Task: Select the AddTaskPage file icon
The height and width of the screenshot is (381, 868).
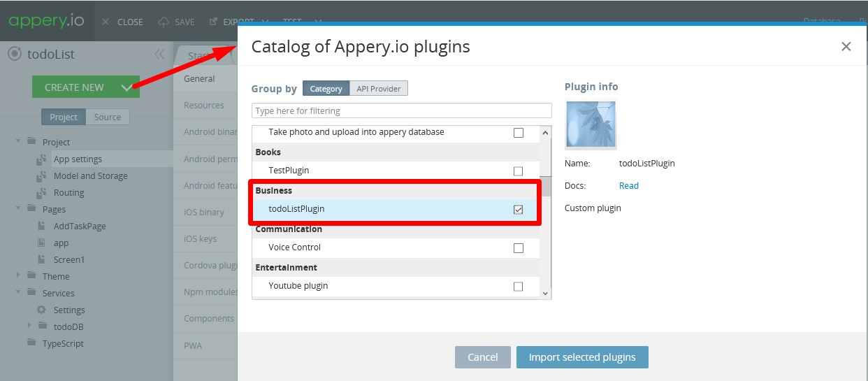Action: coord(42,227)
